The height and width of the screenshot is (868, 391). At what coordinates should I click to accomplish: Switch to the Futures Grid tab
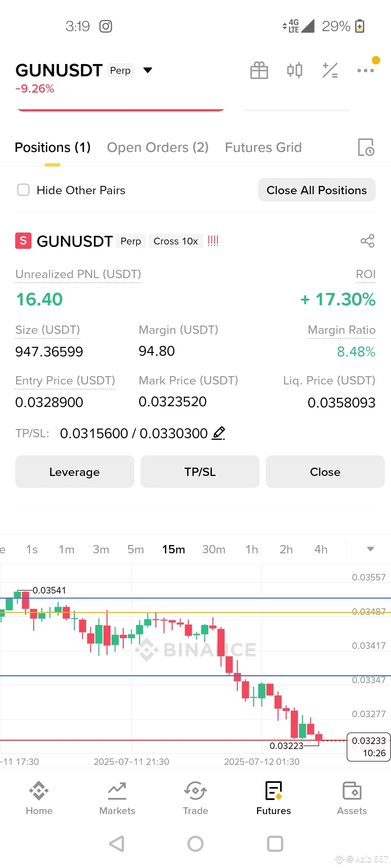click(263, 148)
